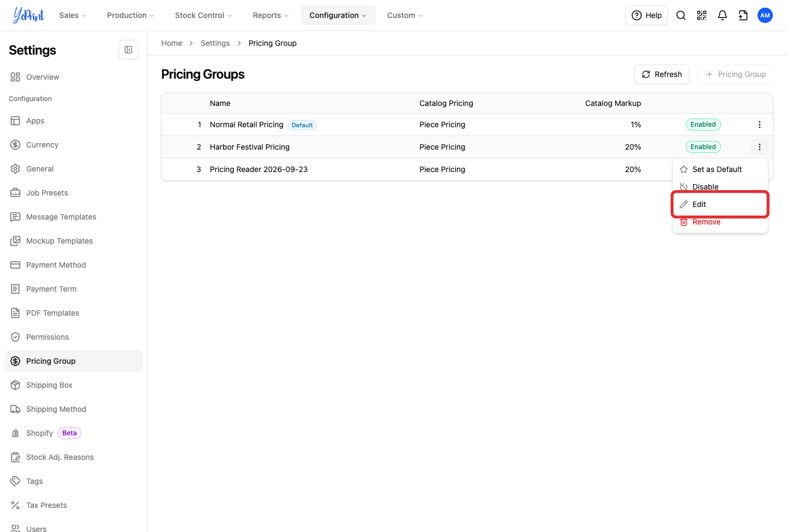Image resolution: width=787 pixels, height=532 pixels.
Task: Expand the Sales dropdown menu
Action: (x=73, y=15)
